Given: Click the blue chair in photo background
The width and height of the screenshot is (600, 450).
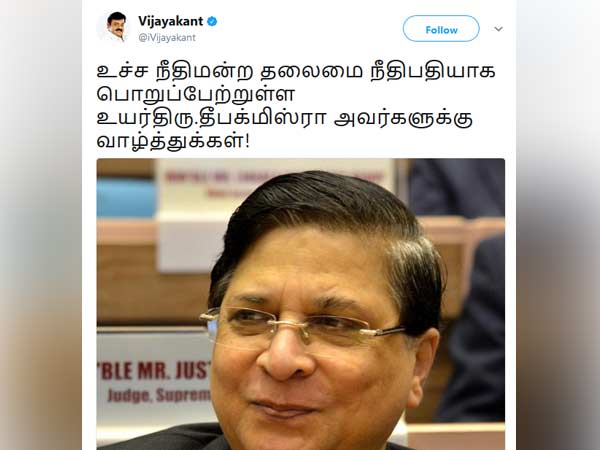Looking at the screenshot, I should coord(126,198).
